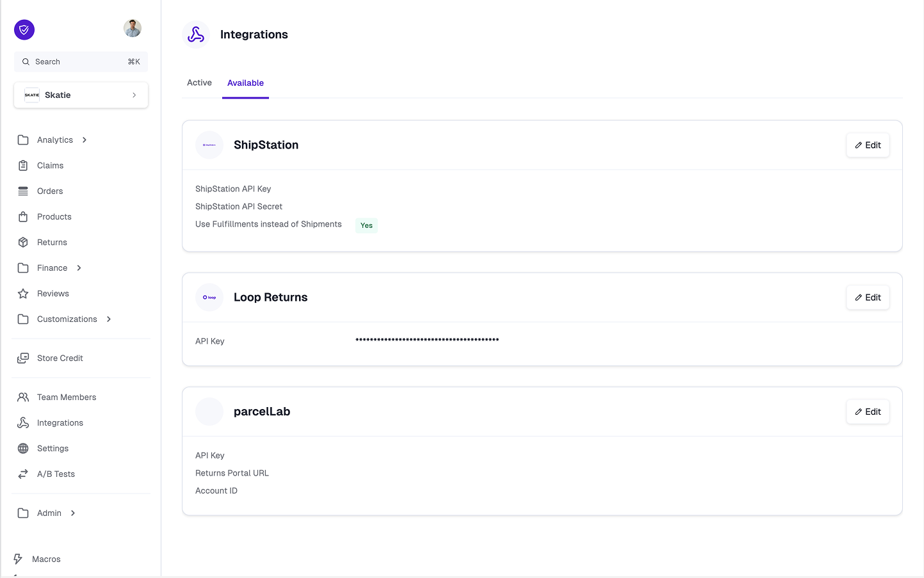Image resolution: width=924 pixels, height=578 pixels.
Task: Click the Team Members people icon
Action: click(23, 397)
